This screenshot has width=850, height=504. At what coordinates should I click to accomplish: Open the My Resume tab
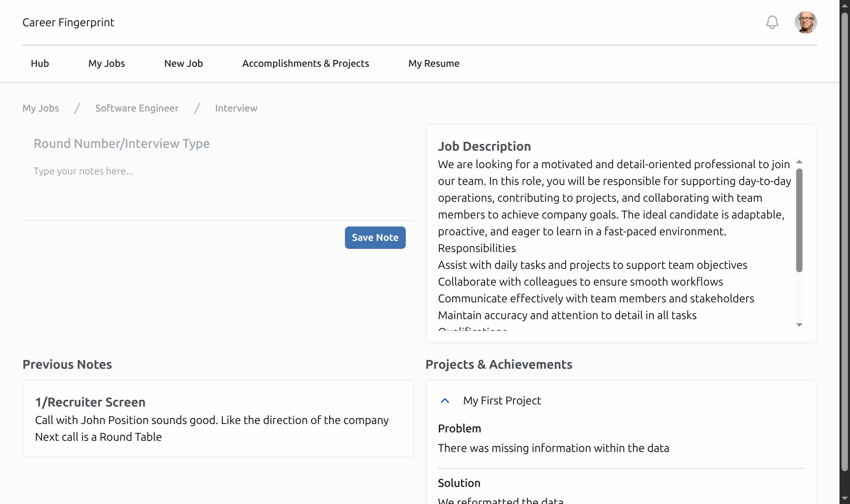[x=434, y=63]
